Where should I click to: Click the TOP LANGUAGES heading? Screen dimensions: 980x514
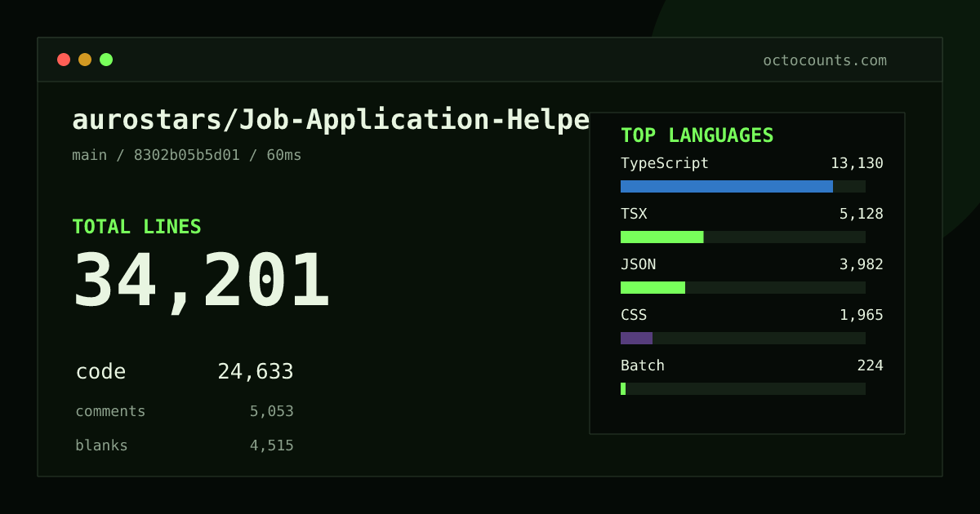point(697,135)
